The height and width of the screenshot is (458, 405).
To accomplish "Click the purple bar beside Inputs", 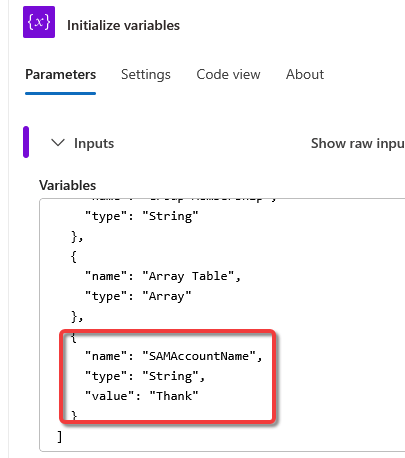I will tap(26, 142).
